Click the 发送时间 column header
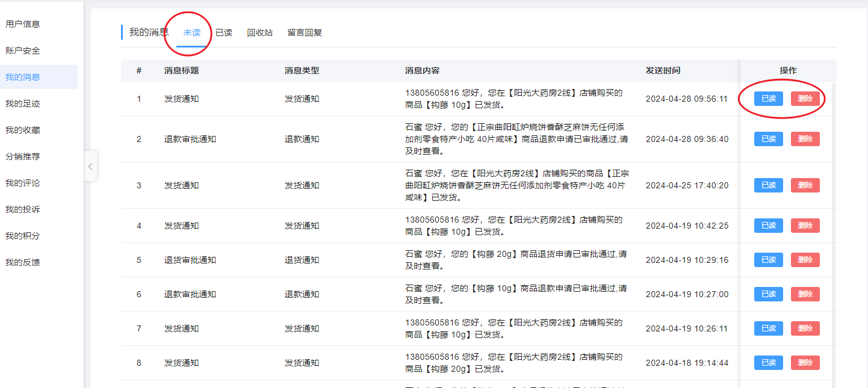Screen dimensions: 868x388 click(x=663, y=70)
